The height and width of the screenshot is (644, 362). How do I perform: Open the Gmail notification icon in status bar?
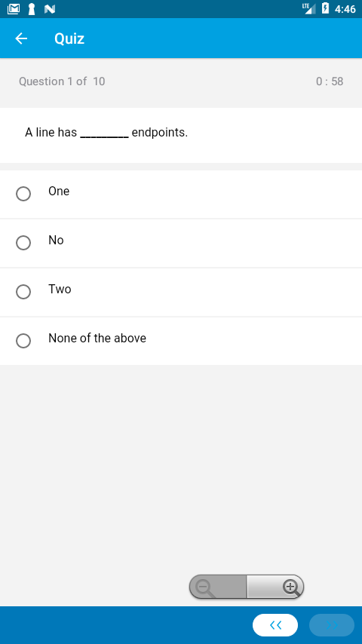click(14, 8)
